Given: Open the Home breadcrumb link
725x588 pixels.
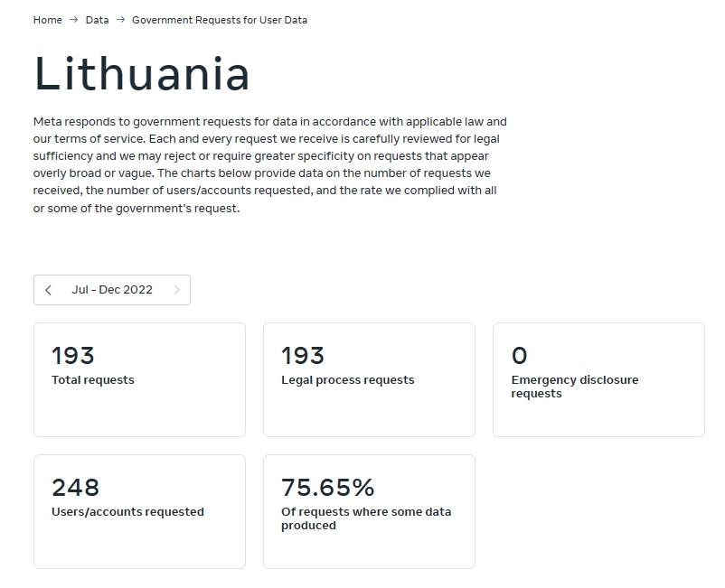Looking at the screenshot, I should coord(47,20).
